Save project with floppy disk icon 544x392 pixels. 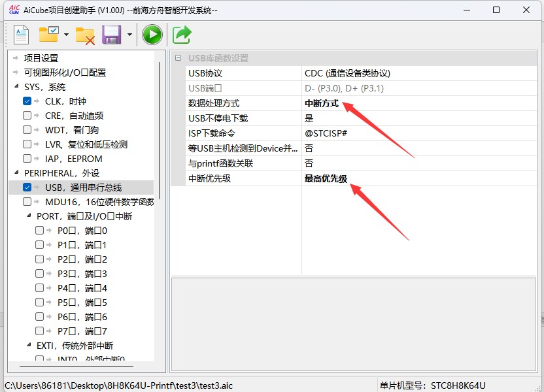(111, 35)
